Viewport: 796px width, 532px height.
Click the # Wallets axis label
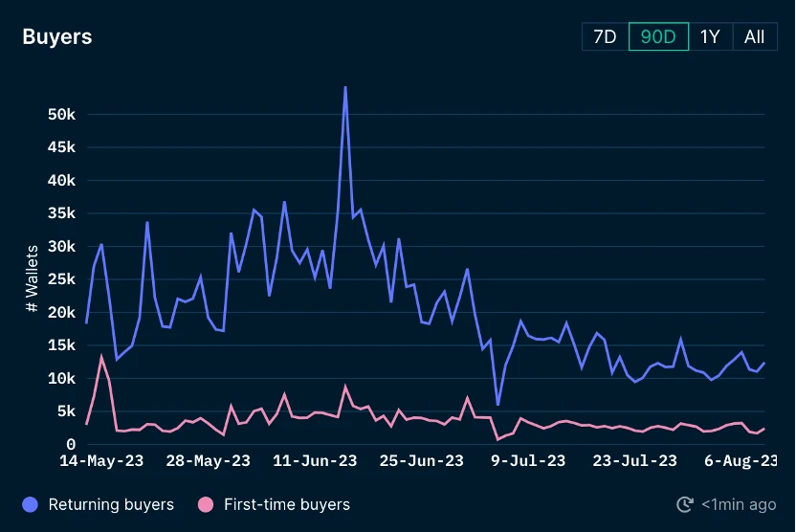pyautogui.click(x=32, y=277)
